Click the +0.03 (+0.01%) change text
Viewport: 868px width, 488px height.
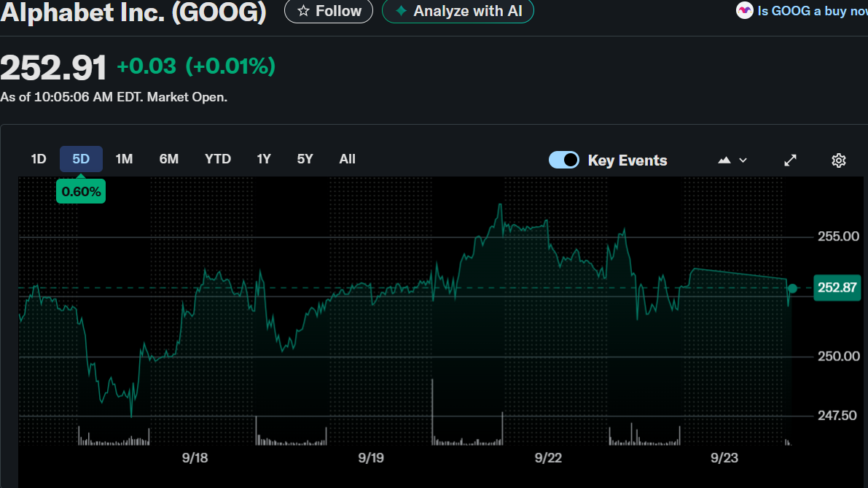point(196,66)
